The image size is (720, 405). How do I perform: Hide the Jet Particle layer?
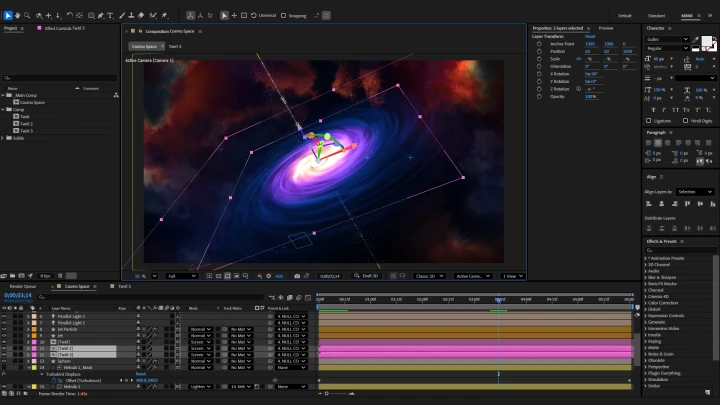pyautogui.click(x=4, y=329)
